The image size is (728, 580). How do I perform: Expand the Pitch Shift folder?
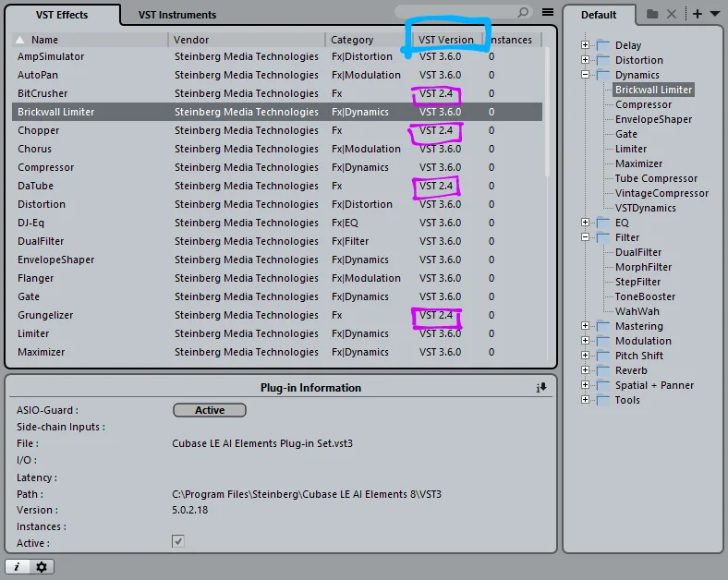click(x=585, y=356)
